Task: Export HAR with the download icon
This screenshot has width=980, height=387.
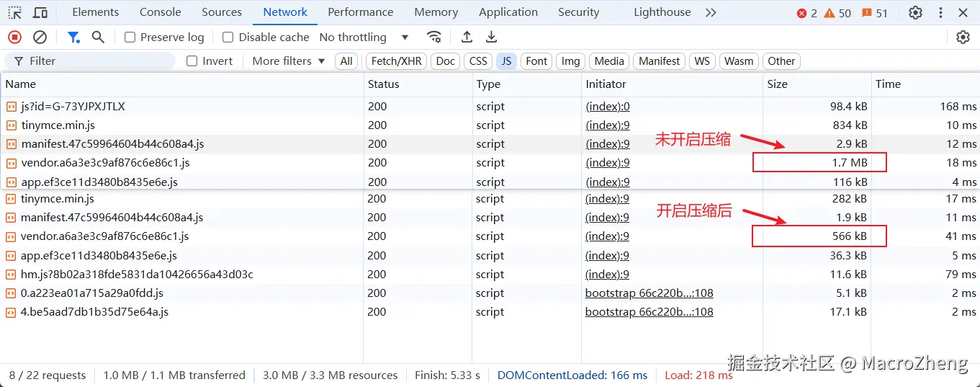Action: 491,37
